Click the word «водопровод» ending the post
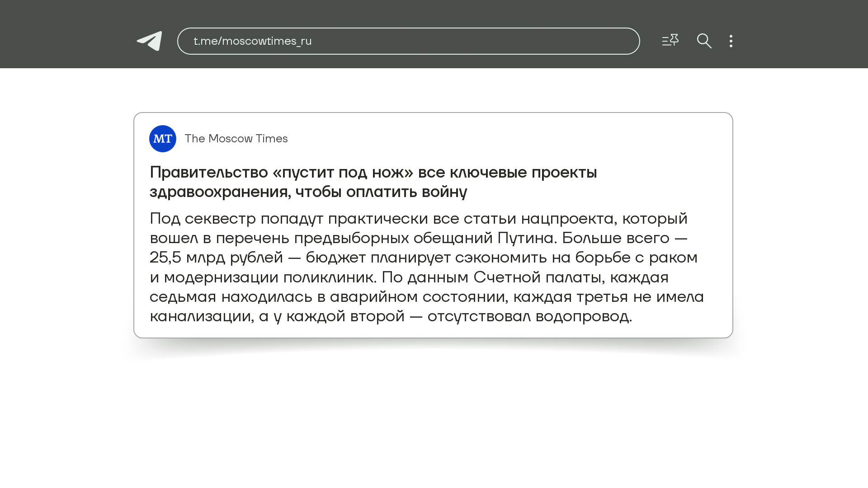Image resolution: width=868 pixels, height=488 pixels. pos(583,316)
